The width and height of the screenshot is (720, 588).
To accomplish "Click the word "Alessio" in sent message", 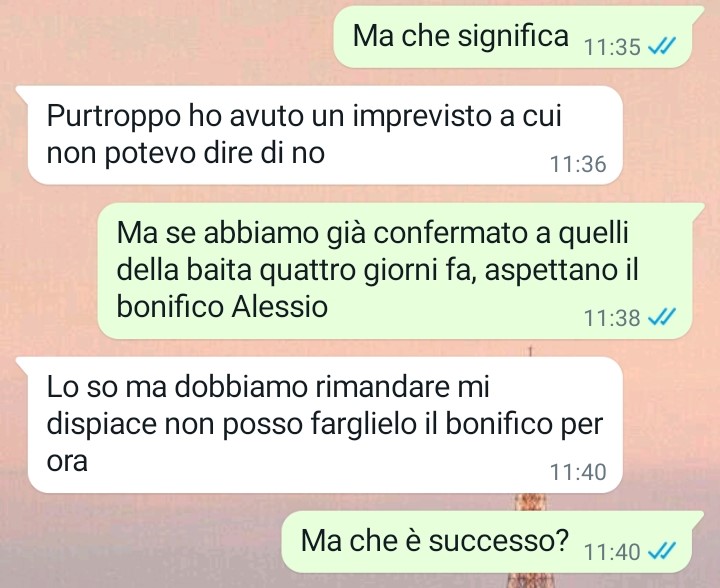I will point(279,307).
